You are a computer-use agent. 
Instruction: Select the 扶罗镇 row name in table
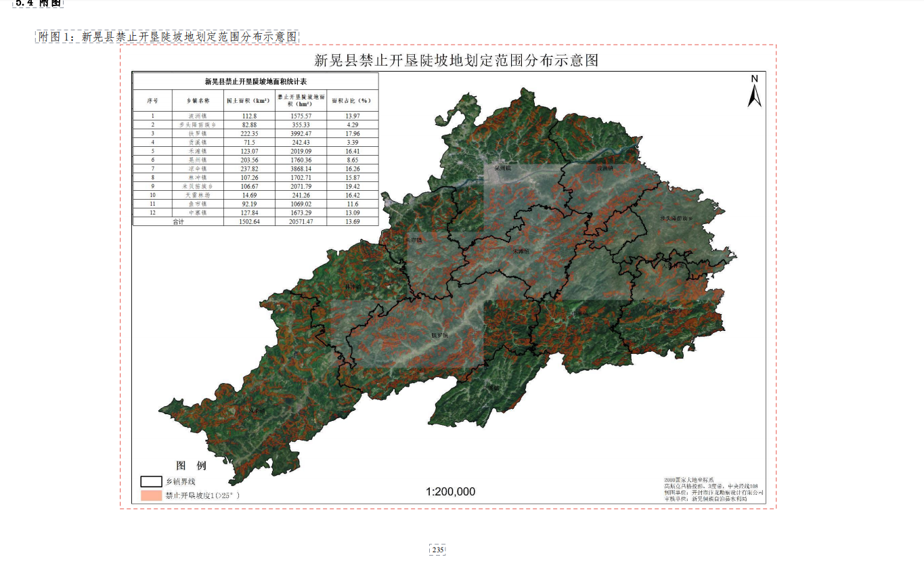coord(198,134)
